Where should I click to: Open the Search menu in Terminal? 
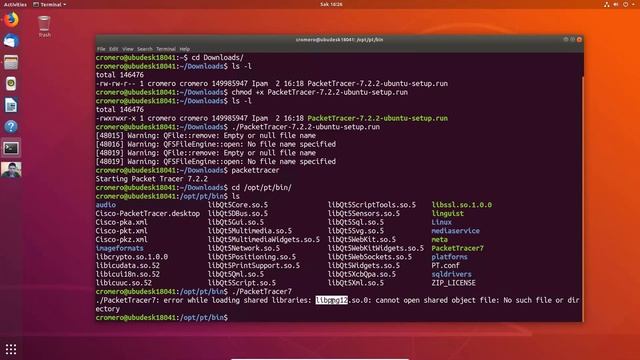click(144, 49)
